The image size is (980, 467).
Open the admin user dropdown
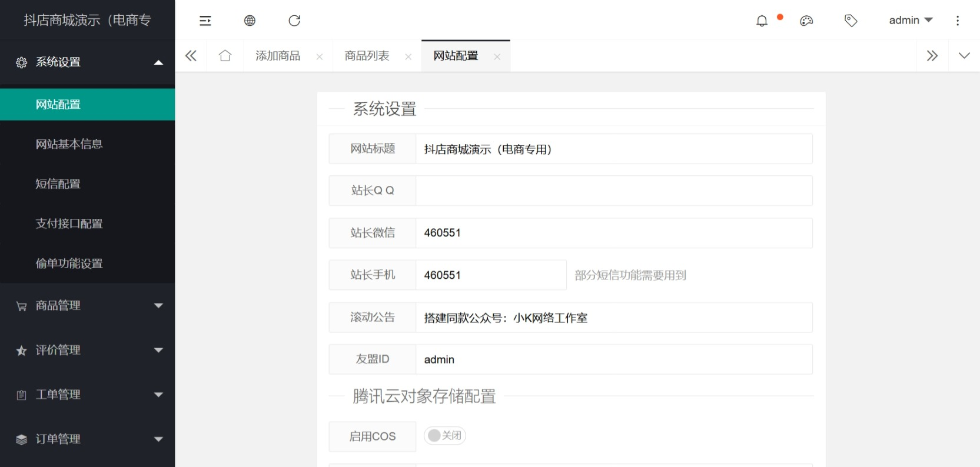[x=911, y=21]
